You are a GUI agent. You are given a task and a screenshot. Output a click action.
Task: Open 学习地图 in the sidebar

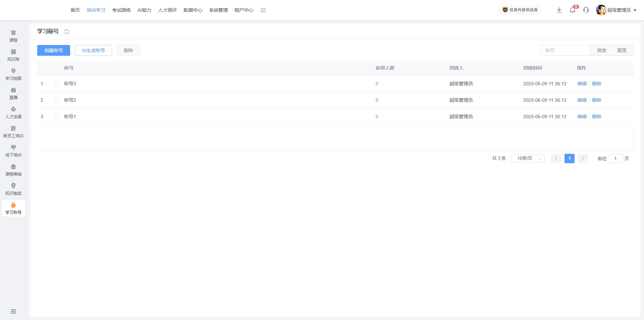(x=13, y=74)
